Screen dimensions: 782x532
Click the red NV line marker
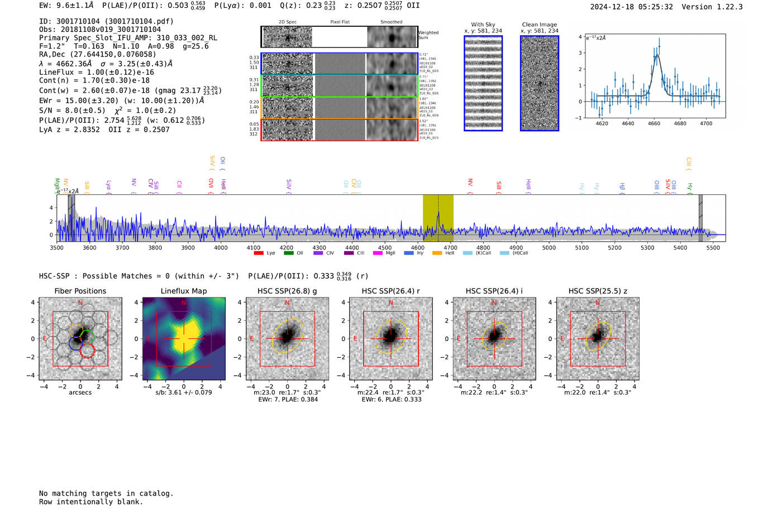(x=470, y=186)
